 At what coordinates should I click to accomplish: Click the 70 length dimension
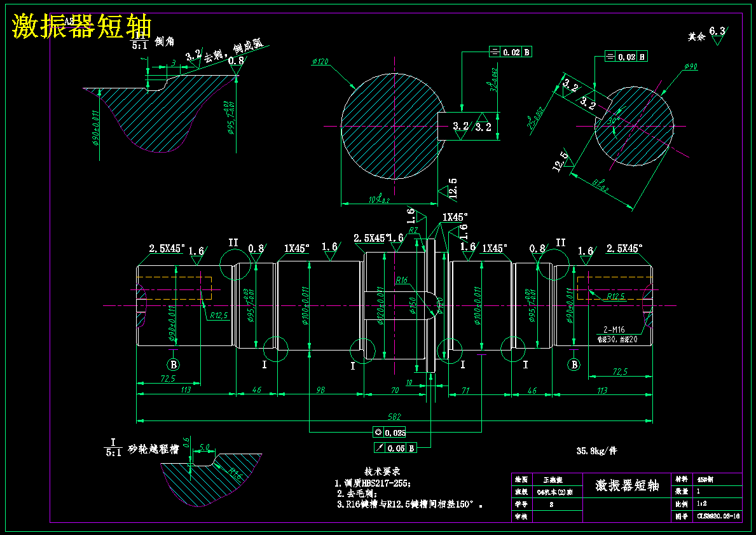pyautogui.click(x=395, y=390)
